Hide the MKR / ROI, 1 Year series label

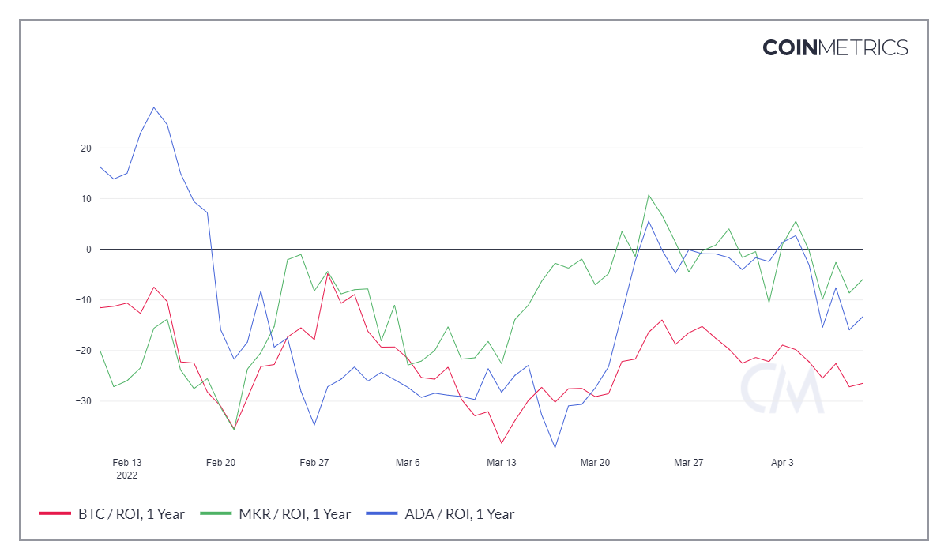(294, 514)
